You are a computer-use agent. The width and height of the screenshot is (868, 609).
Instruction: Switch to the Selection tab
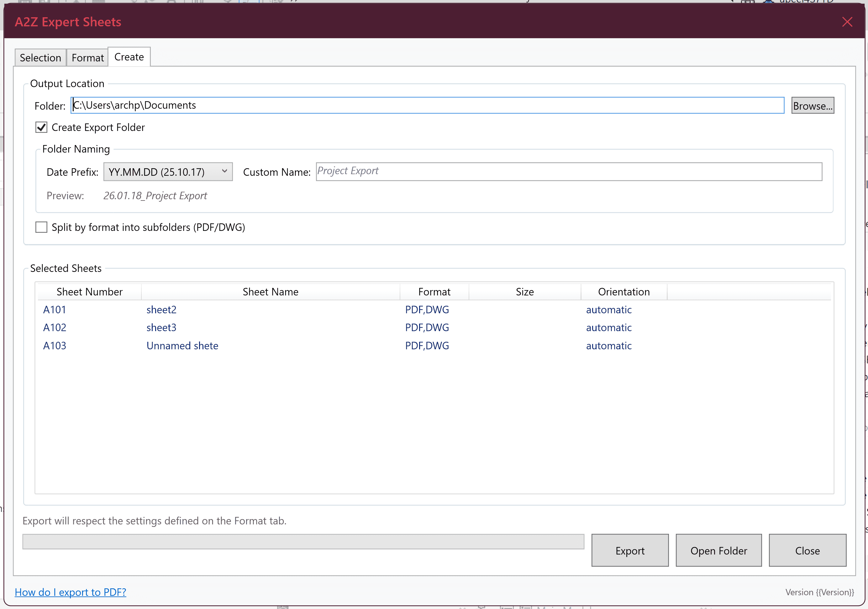click(x=40, y=58)
